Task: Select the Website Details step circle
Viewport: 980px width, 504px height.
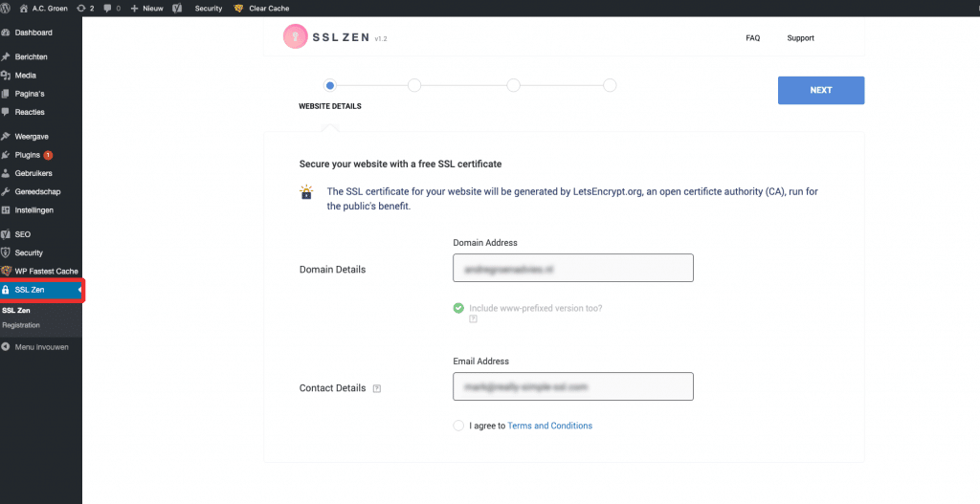Action: click(330, 85)
